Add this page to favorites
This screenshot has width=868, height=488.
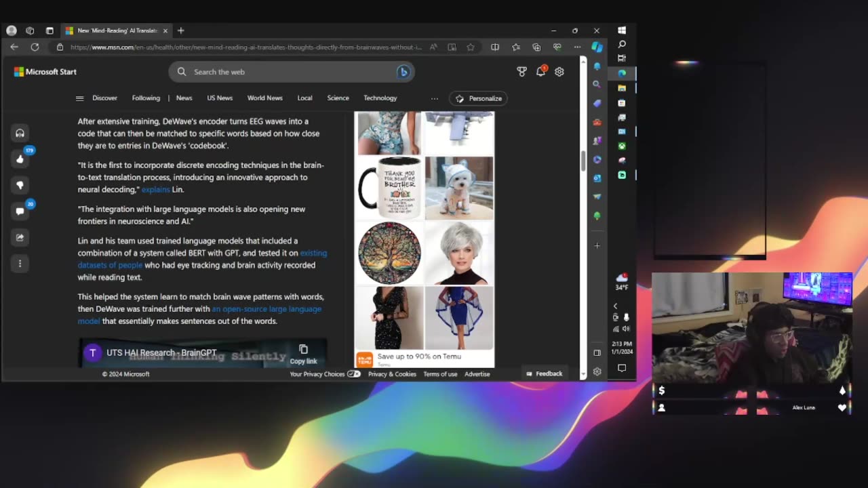pyautogui.click(x=471, y=47)
